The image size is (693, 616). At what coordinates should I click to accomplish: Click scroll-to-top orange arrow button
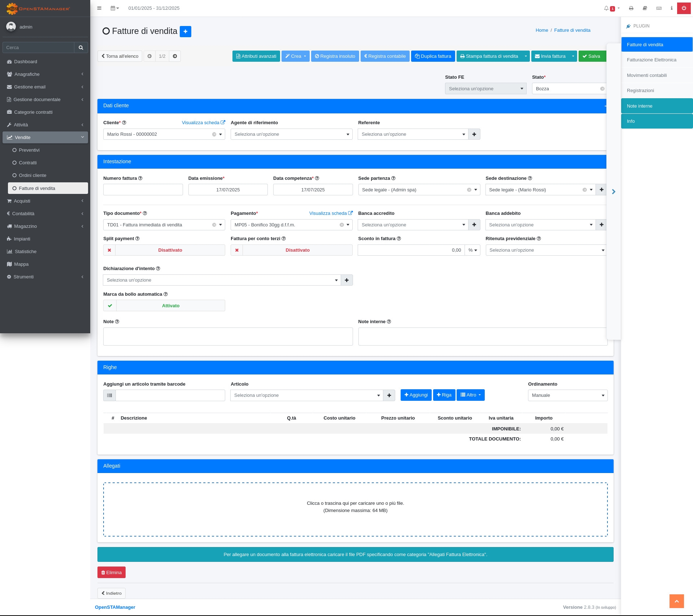pyautogui.click(x=676, y=601)
